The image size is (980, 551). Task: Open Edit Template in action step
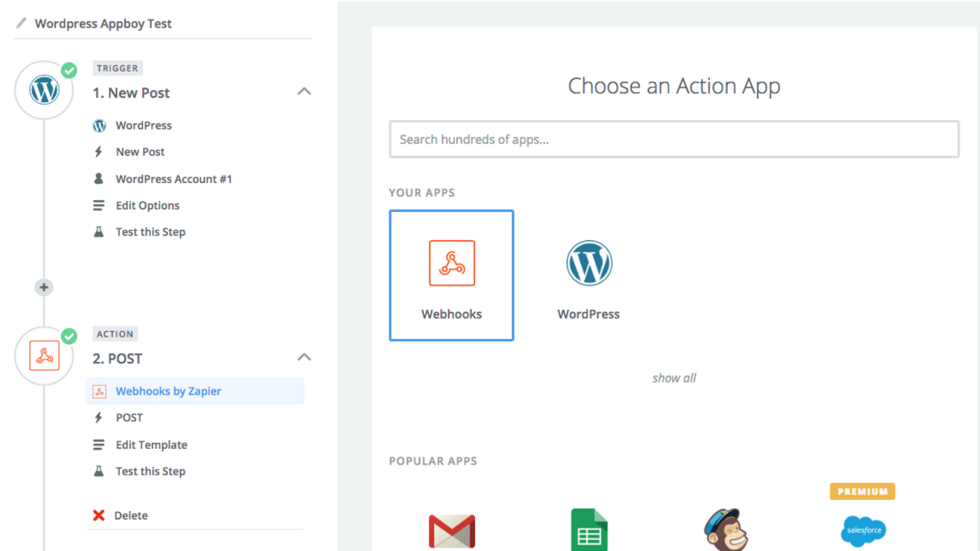coord(152,444)
